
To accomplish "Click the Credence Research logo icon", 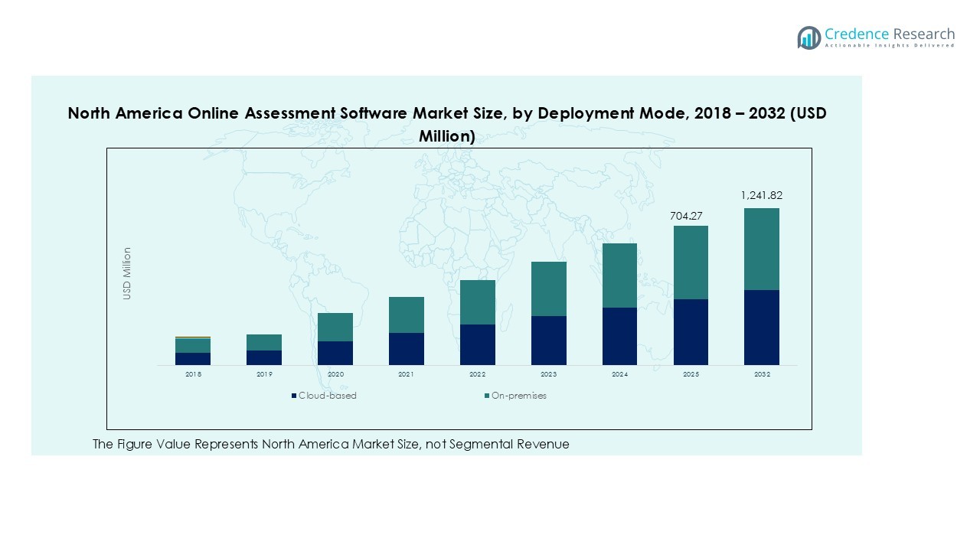I will [808, 37].
